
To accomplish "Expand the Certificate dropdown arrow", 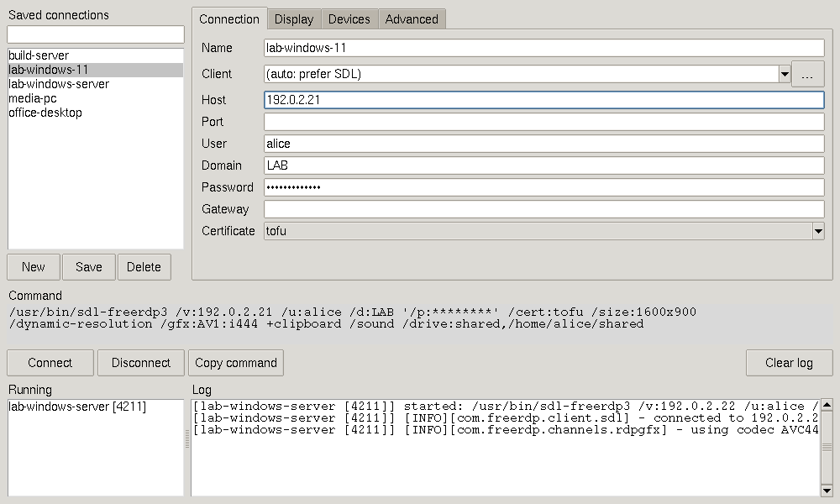I will [x=818, y=231].
